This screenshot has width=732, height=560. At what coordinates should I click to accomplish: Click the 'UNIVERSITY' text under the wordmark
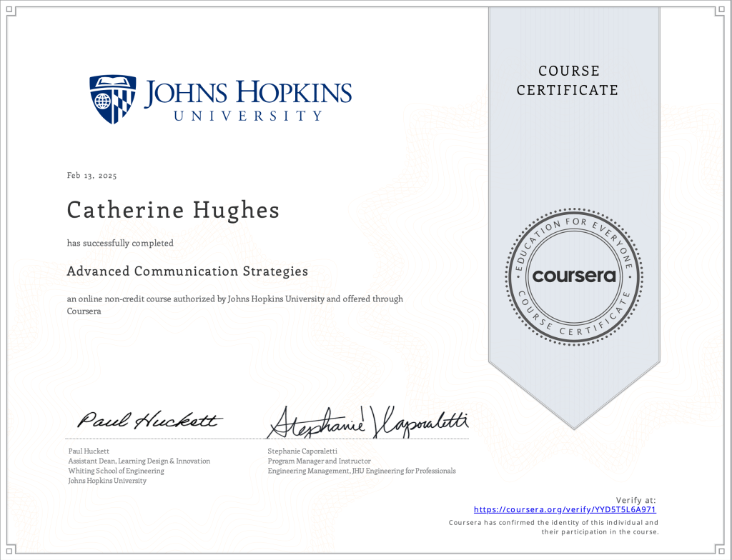[x=248, y=116]
